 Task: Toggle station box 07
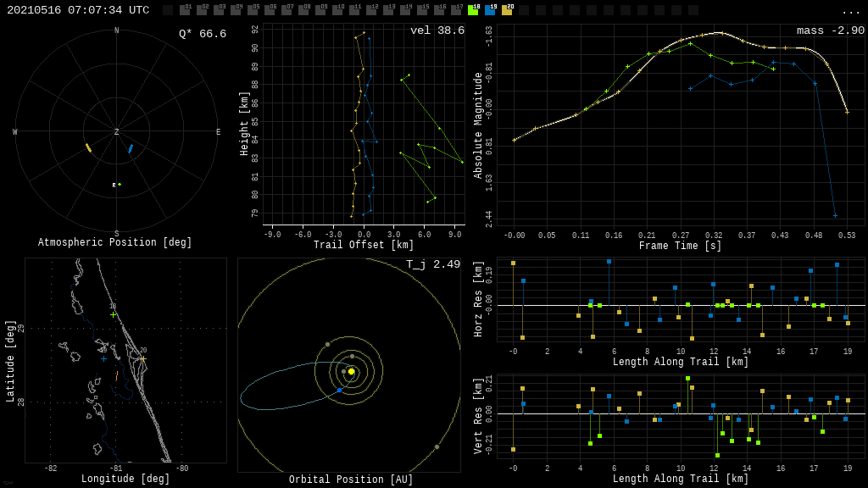287,10
